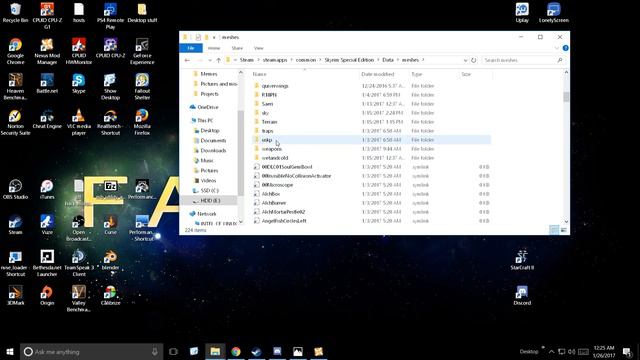Open the Vuze desktop shortcut
640x360 pixels.
pos(47,225)
